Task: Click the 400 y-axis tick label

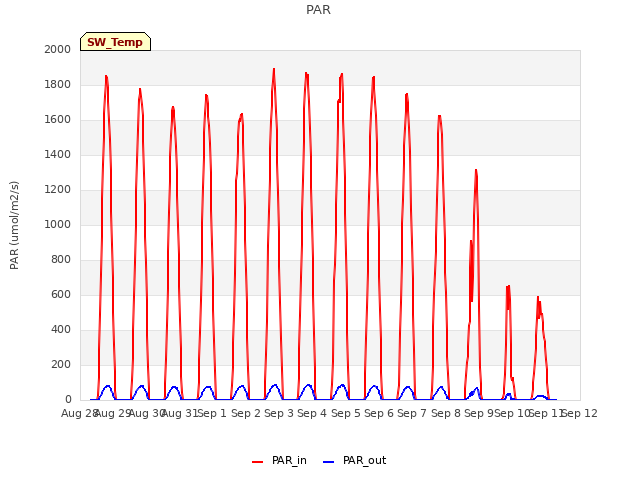Action: 61,330
